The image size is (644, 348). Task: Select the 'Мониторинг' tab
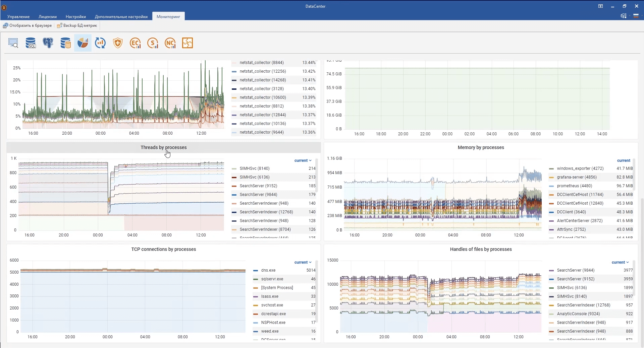(x=168, y=16)
